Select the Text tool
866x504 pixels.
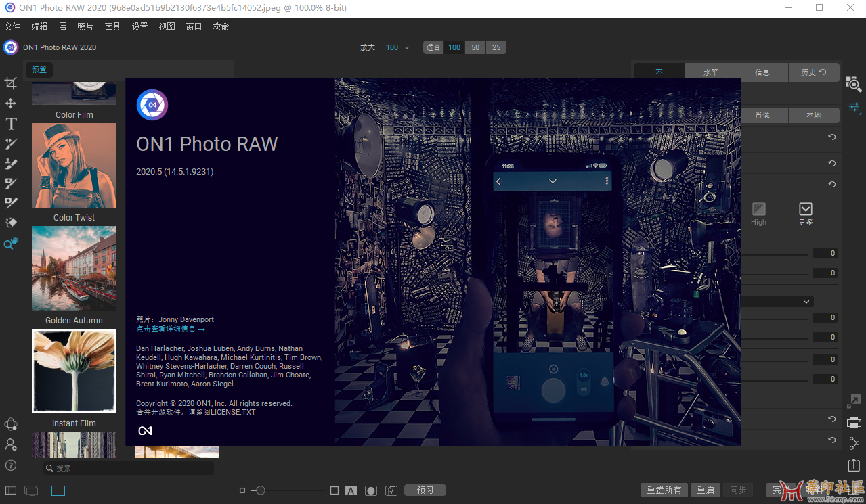[x=11, y=124]
